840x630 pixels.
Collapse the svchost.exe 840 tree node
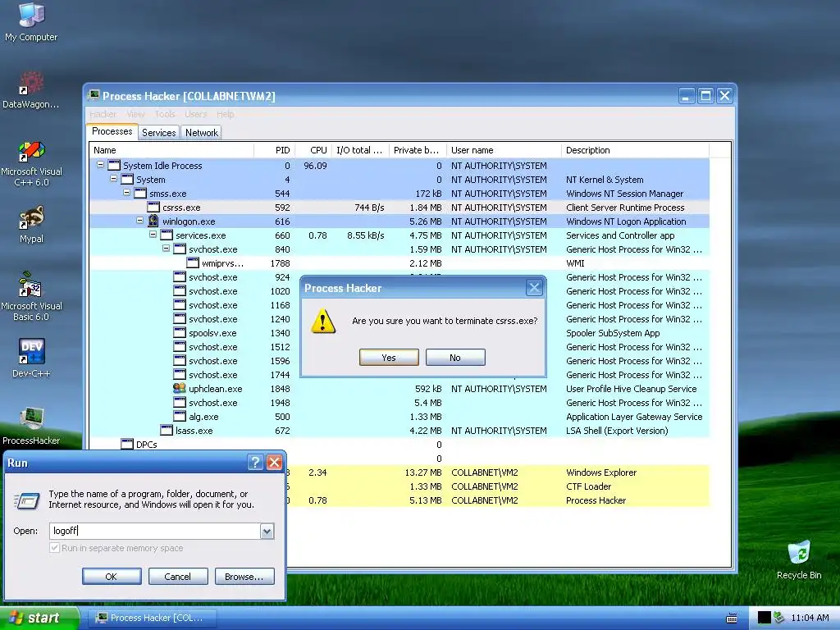point(166,249)
